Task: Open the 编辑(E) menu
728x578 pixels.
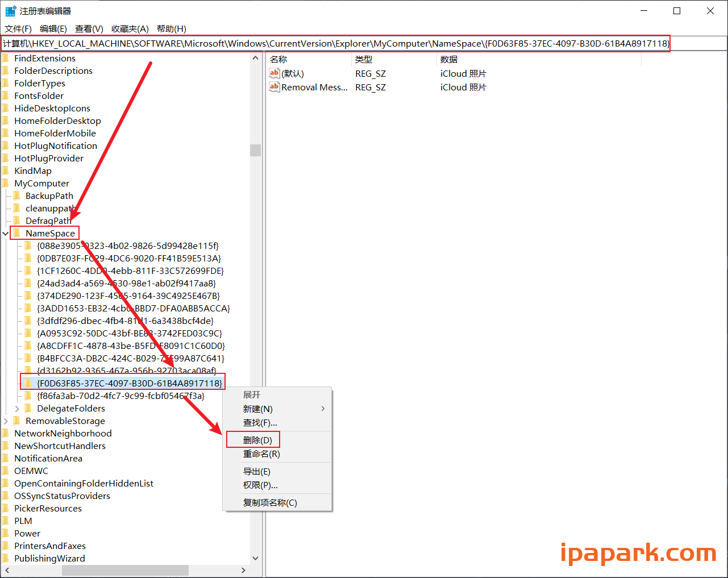Action: click(x=53, y=28)
